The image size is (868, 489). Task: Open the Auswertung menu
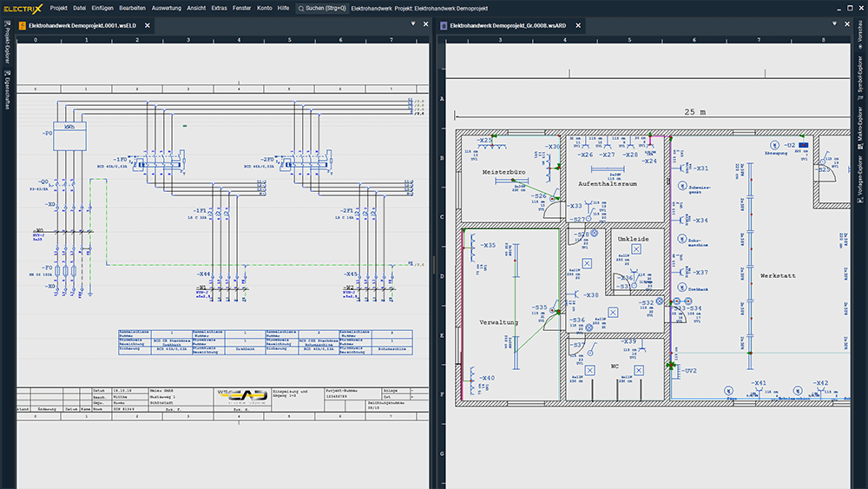click(x=166, y=9)
